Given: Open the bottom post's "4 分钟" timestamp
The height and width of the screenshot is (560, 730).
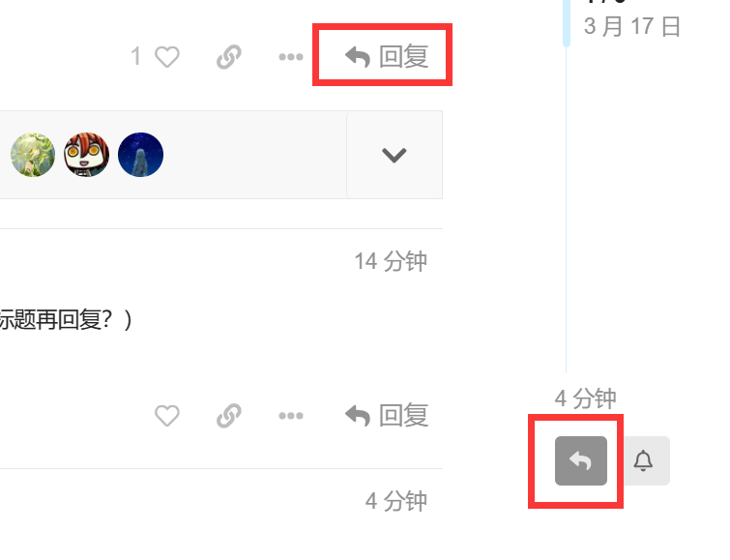Looking at the screenshot, I should (395, 501).
